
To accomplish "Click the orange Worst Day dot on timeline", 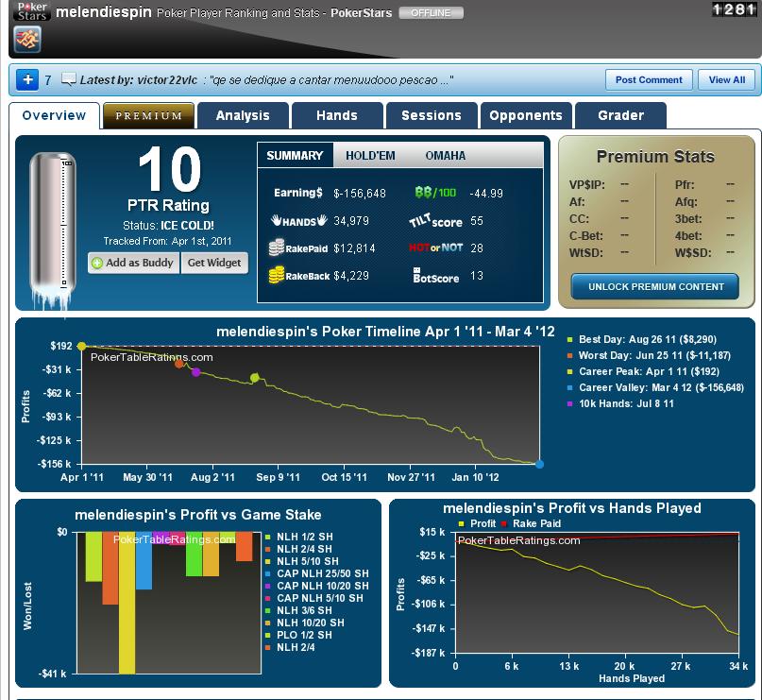I will (178, 363).
